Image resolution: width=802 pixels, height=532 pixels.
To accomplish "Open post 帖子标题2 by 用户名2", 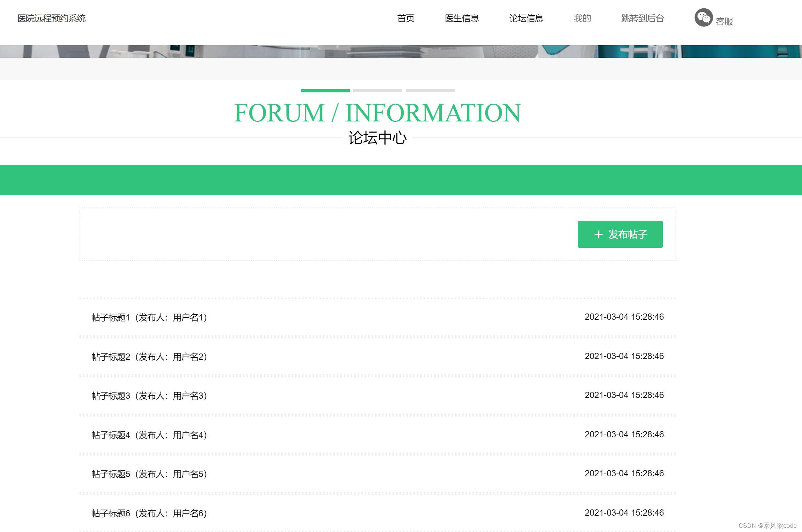I will point(149,357).
